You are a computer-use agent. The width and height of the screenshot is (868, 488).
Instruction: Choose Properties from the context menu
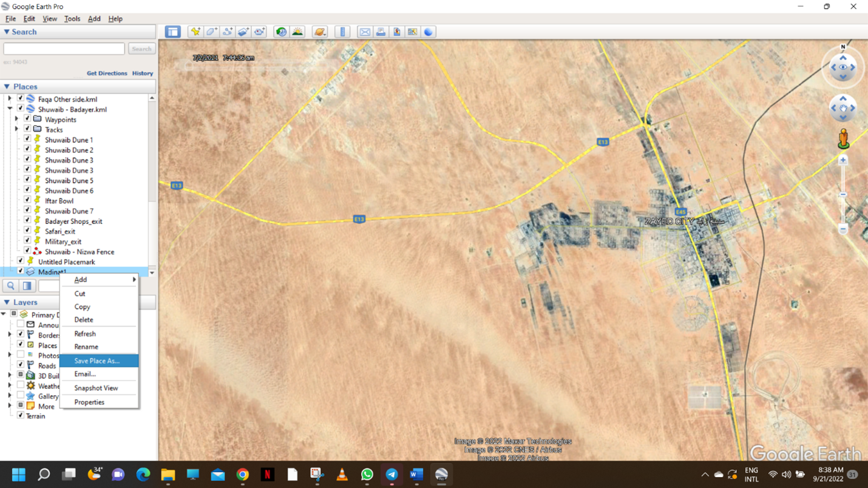click(99, 402)
